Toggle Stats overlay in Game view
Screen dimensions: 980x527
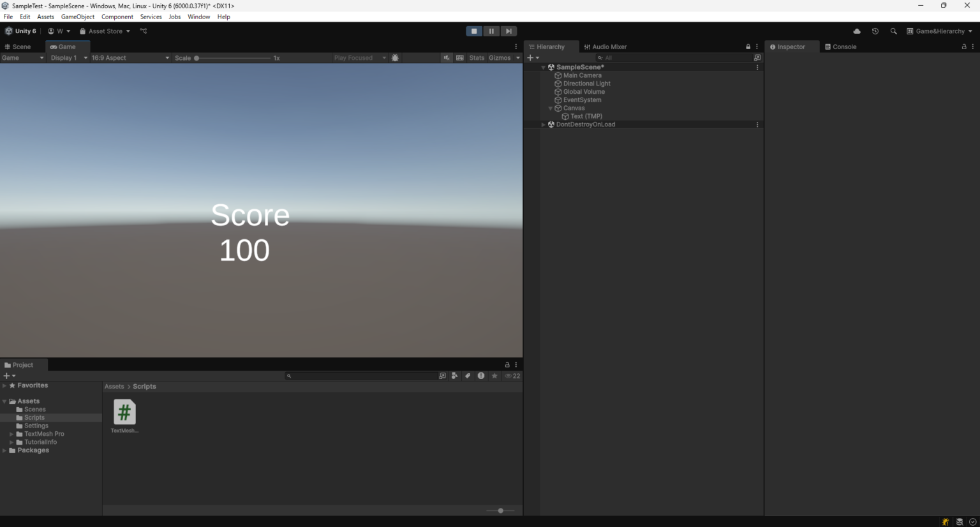[477, 57]
